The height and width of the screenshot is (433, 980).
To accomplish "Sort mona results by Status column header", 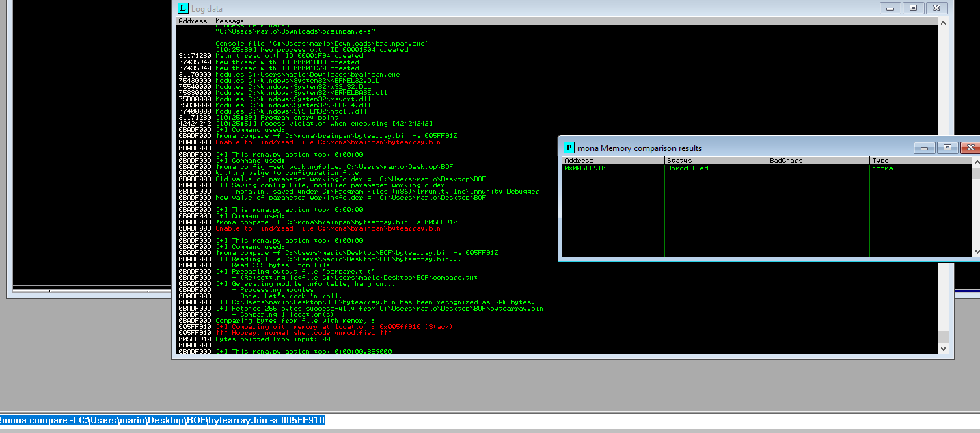I will click(x=715, y=161).
